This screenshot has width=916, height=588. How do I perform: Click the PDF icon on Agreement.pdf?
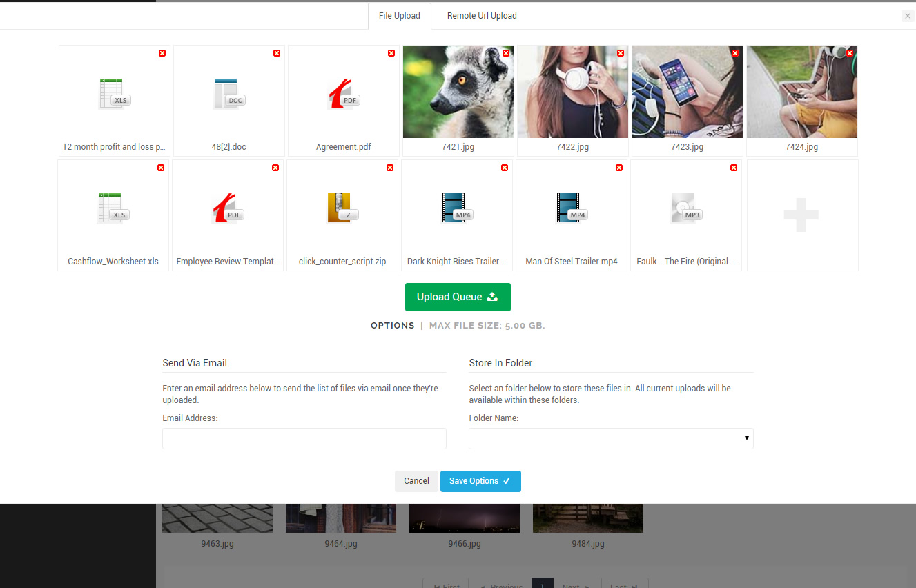tap(342, 91)
